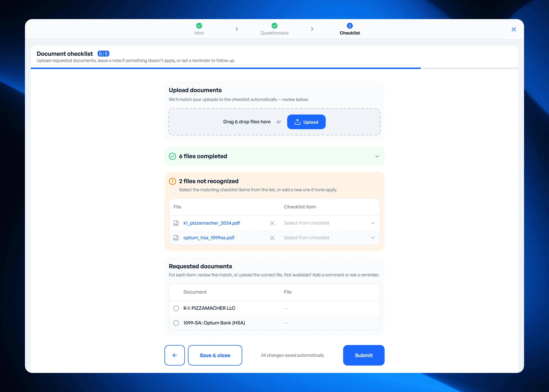Click 'All changes saved automatically' text
Screen dimensions: 549x392
pyautogui.click(x=292, y=355)
